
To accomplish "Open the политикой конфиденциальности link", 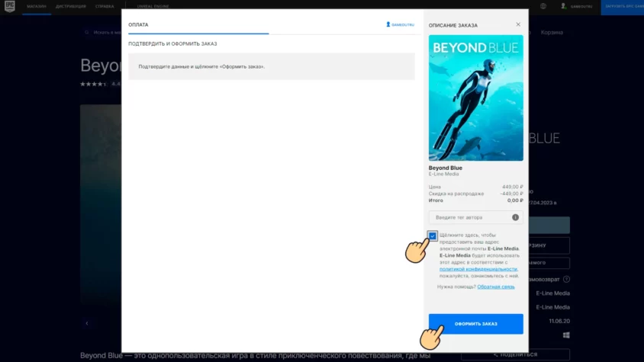I will click(x=478, y=269).
